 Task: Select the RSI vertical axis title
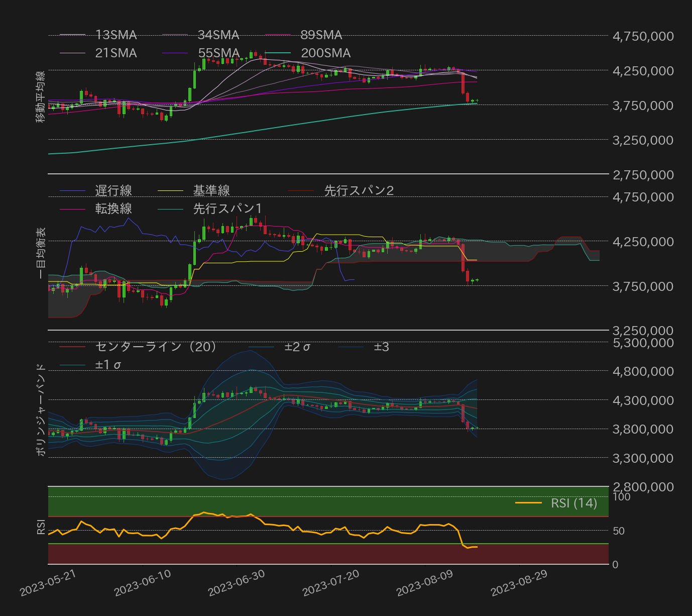point(41,527)
